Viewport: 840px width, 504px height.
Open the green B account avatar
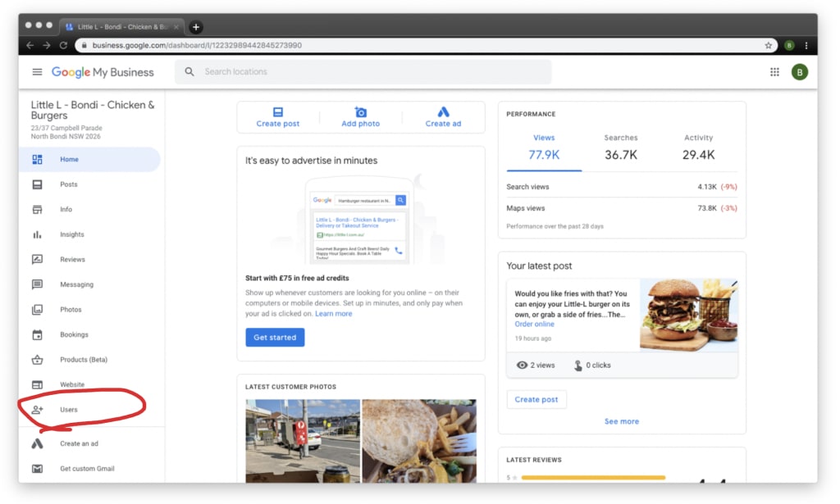point(799,71)
